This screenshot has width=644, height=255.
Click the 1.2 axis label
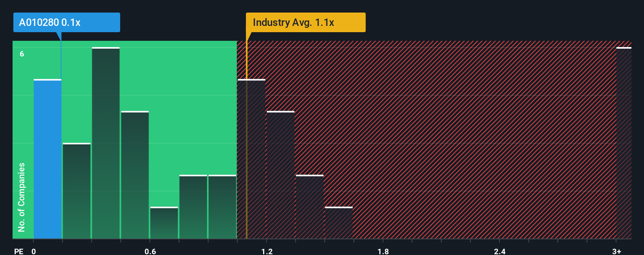[267, 251]
